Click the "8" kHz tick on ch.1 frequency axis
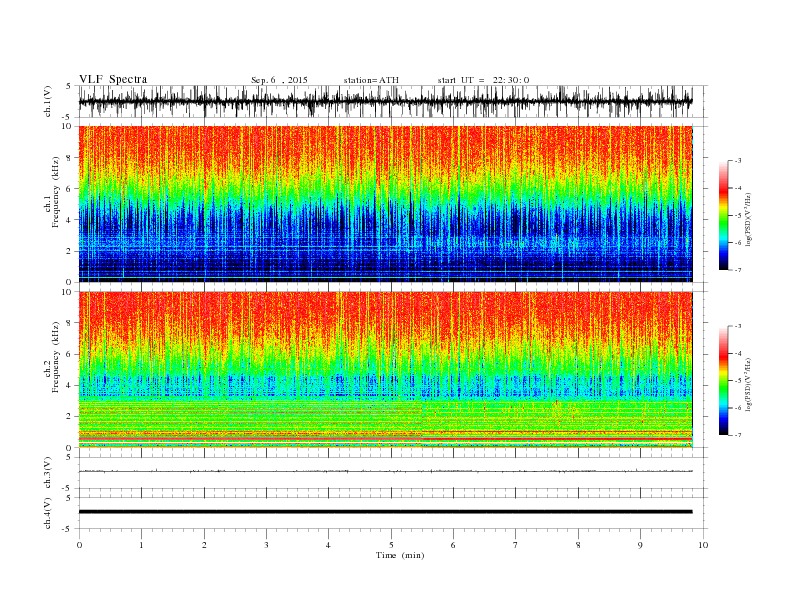This screenshot has height=612, width=792. tap(69, 158)
